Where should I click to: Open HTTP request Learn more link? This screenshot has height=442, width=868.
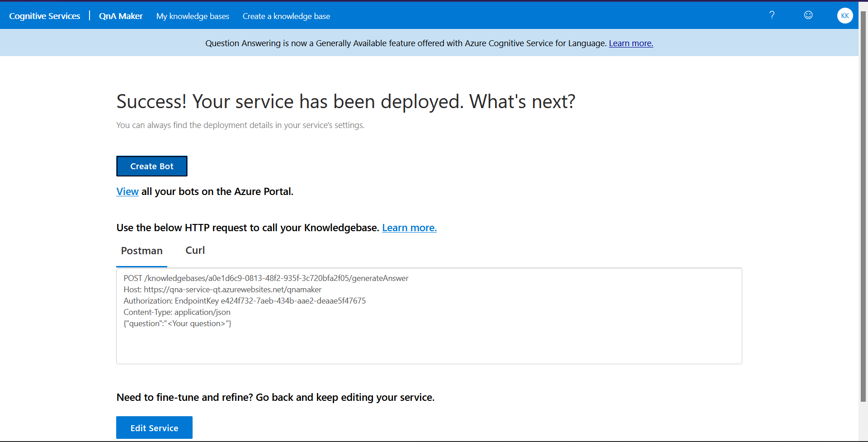point(409,228)
